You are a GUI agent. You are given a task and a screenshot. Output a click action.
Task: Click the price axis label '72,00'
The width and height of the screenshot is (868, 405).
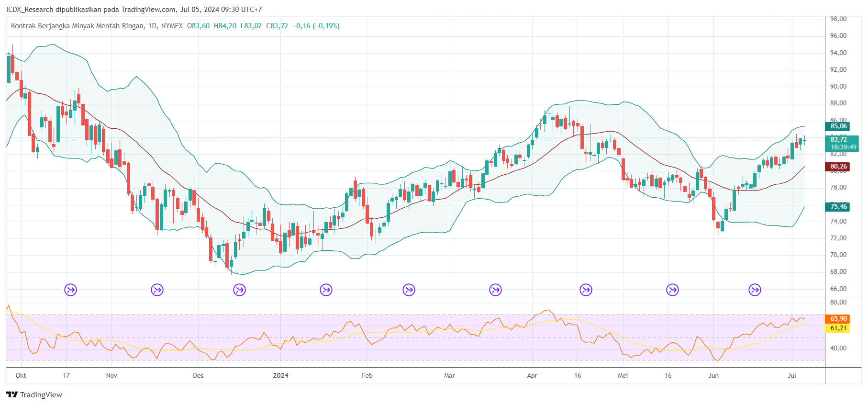tap(838, 238)
